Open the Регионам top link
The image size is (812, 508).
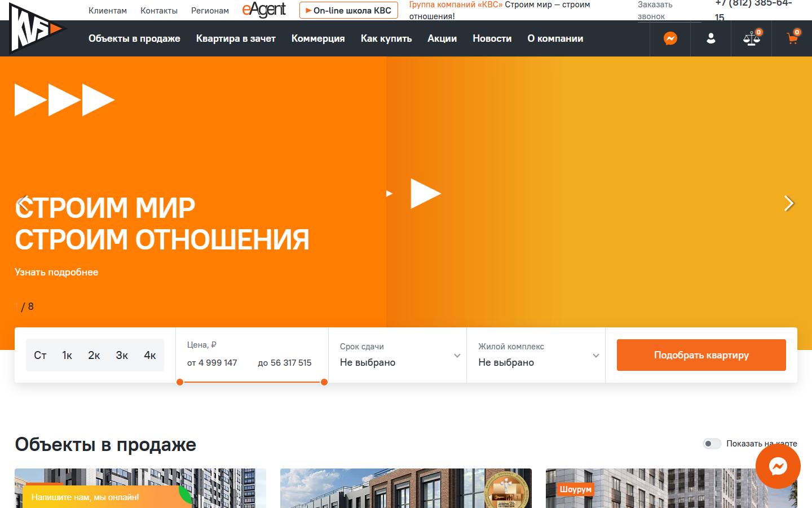(x=210, y=11)
